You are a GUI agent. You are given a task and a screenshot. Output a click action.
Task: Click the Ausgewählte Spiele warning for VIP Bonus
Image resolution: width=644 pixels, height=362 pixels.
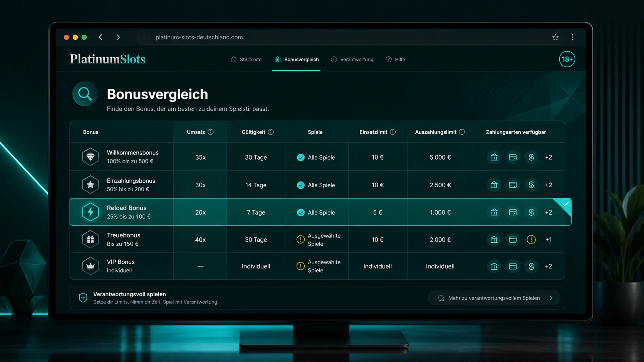click(x=300, y=266)
